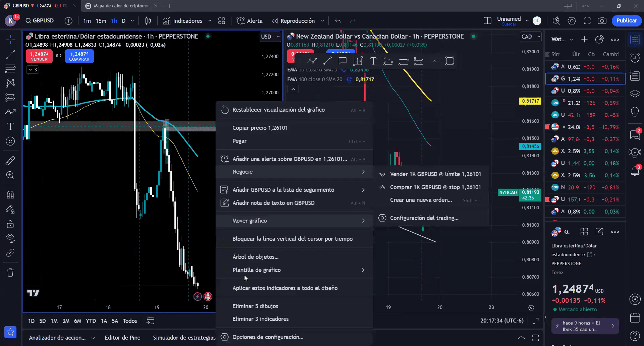The image size is (644, 346).
Task: Select the 15m timeframe
Action: coord(101,21)
